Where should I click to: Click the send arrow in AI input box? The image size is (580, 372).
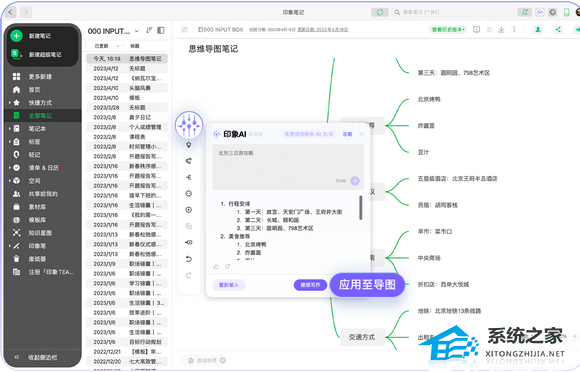tap(355, 180)
